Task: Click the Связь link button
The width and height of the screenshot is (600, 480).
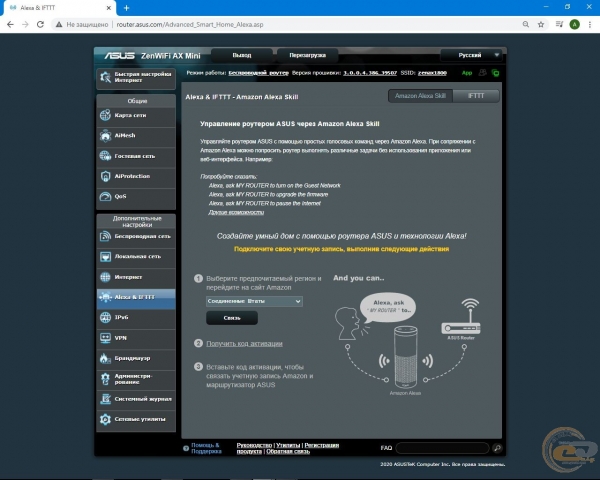Action: 232,318
